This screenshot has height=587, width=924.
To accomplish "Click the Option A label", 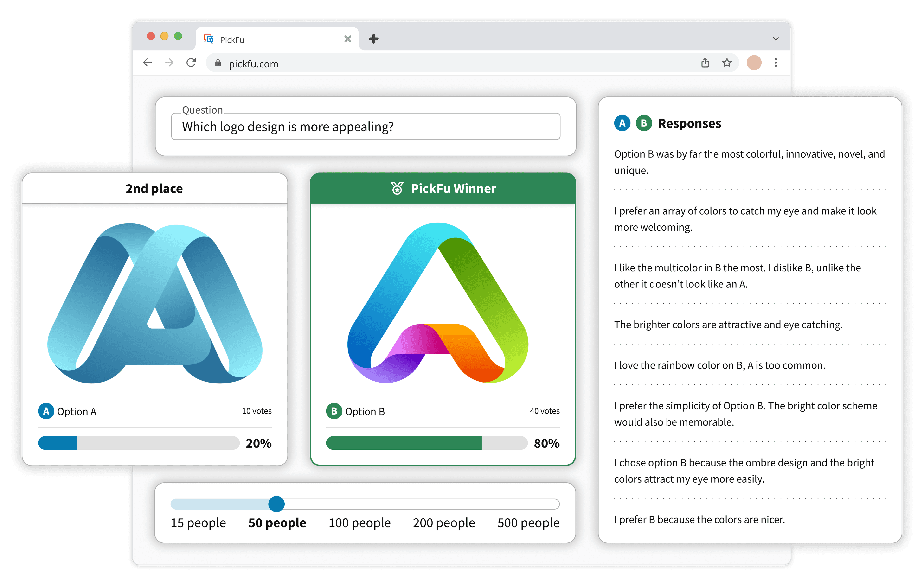I will point(77,412).
